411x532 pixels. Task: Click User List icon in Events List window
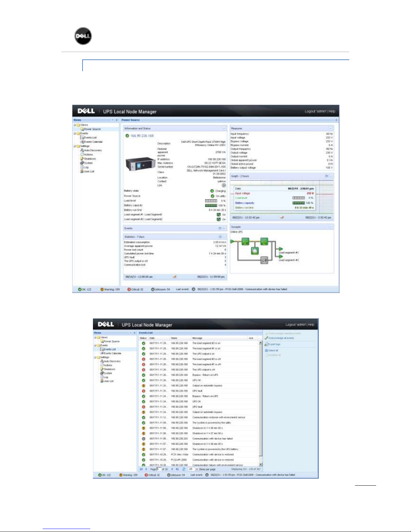pos(102,381)
